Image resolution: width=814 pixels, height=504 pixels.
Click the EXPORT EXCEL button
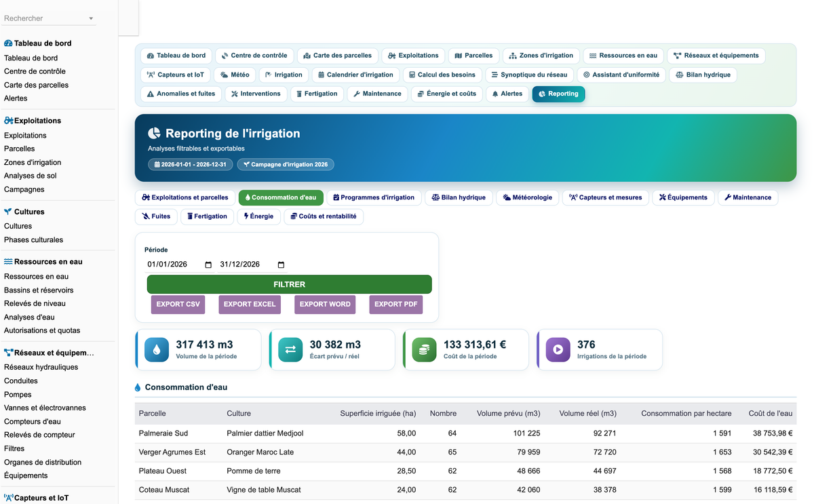pos(250,305)
